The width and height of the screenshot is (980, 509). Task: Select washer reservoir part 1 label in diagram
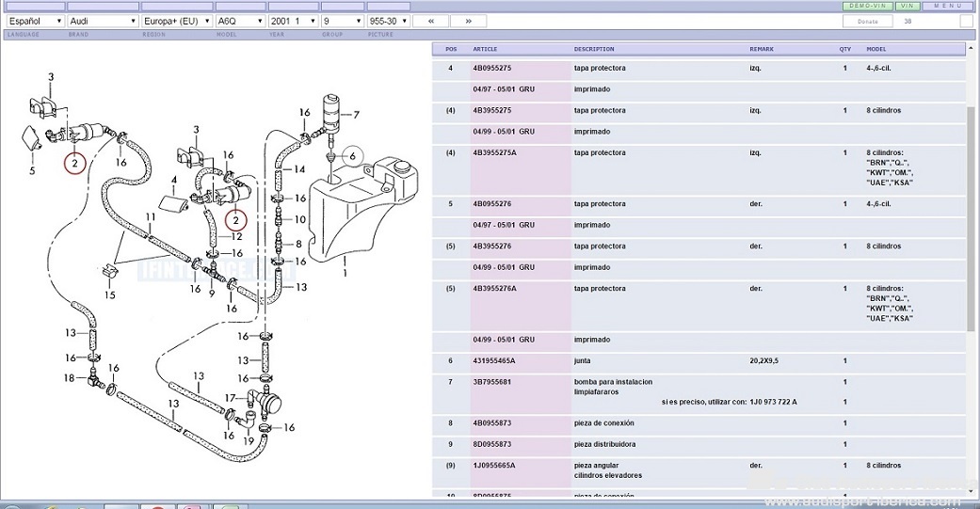click(x=345, y=273)
